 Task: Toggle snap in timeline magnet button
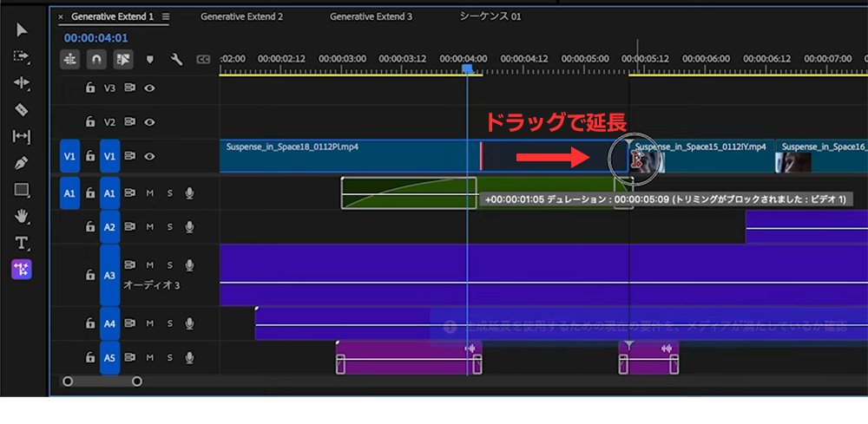(96, 59)
